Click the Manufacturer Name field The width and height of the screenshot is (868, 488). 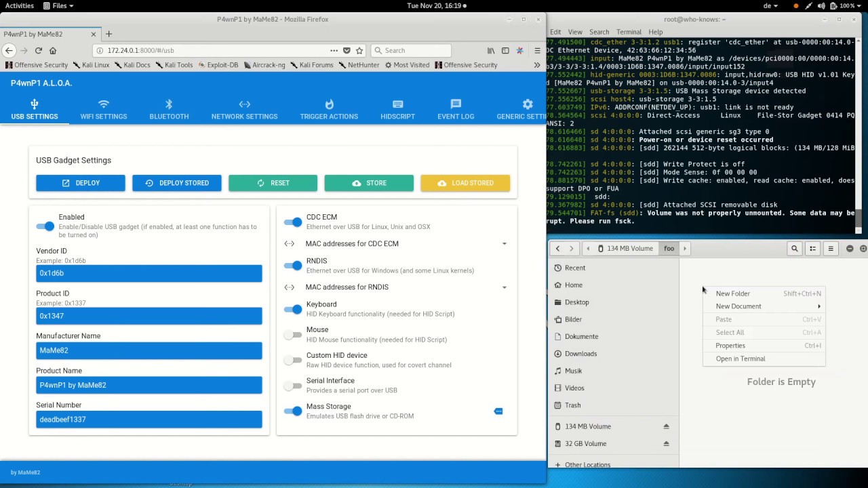coord(149,350)
